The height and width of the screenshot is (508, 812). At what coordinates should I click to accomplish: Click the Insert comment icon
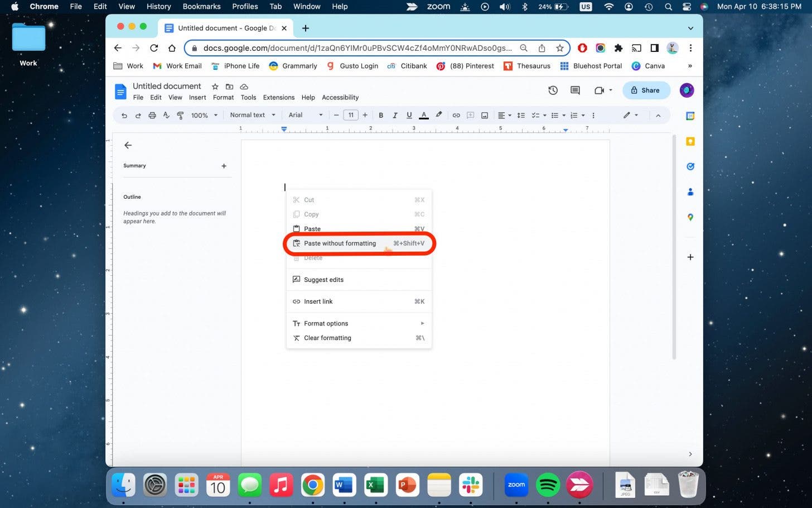(470, 115)
